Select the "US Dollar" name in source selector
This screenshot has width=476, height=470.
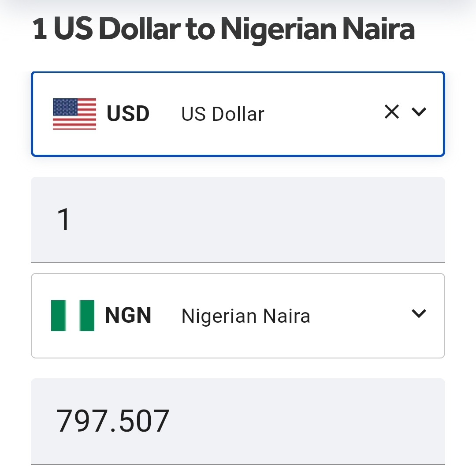223,114
